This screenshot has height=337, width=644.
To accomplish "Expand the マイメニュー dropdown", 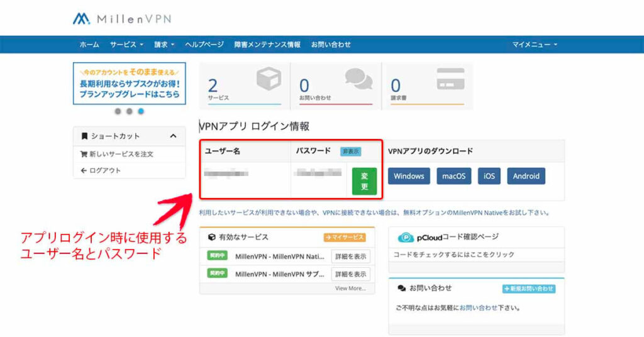I will click(535, 45).
